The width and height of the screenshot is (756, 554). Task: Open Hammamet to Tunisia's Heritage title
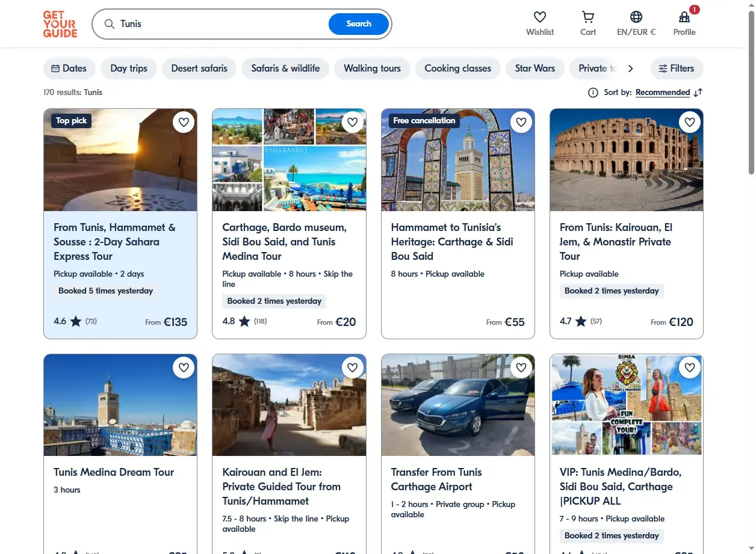(452, 242)
